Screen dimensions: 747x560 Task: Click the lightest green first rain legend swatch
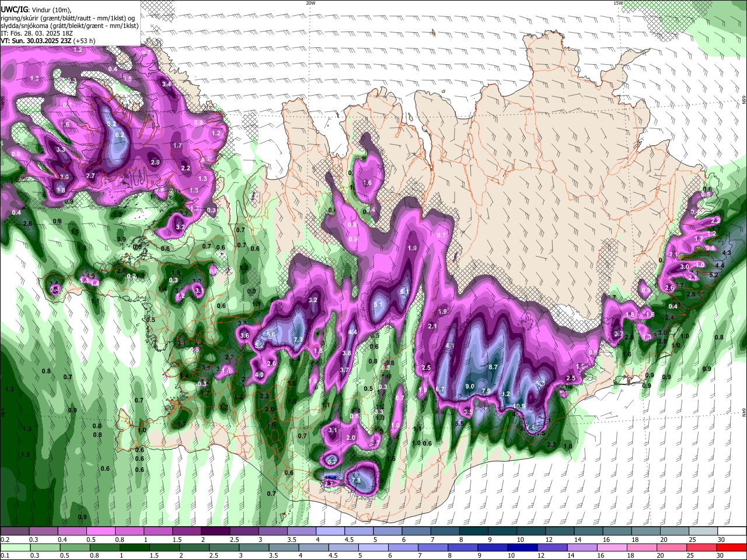pyautogui.click(x=15, y=547)
